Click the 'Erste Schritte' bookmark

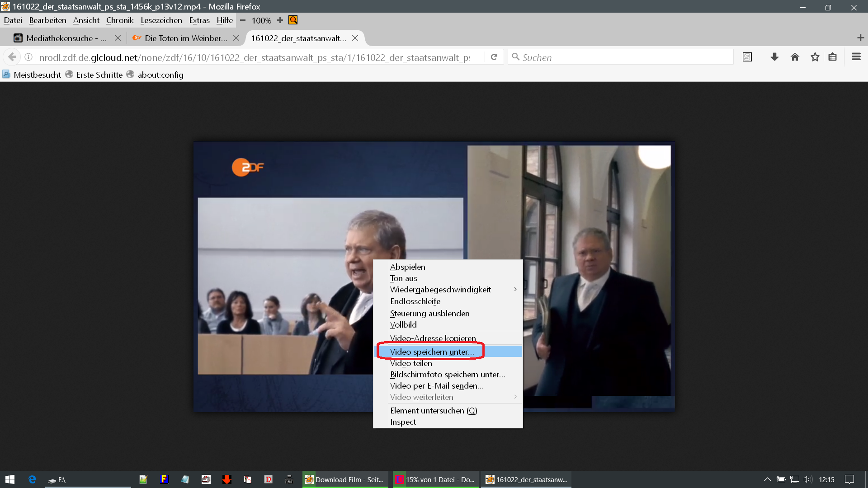99,75
